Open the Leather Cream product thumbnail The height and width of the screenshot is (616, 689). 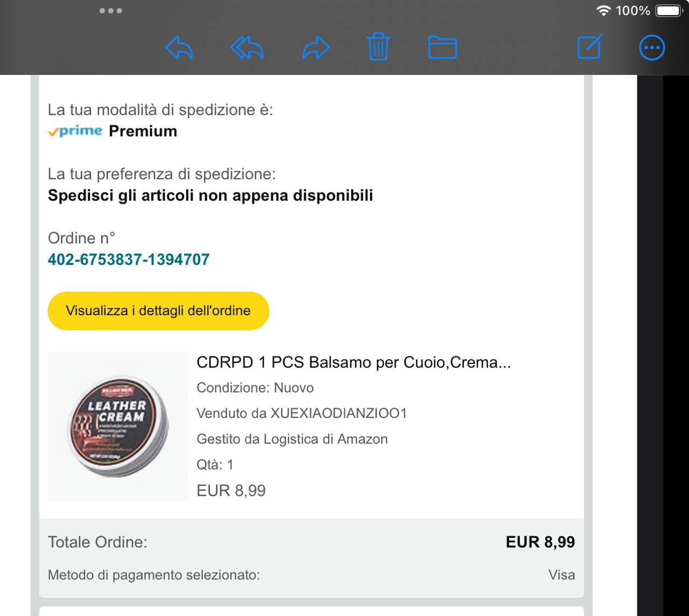118,426
